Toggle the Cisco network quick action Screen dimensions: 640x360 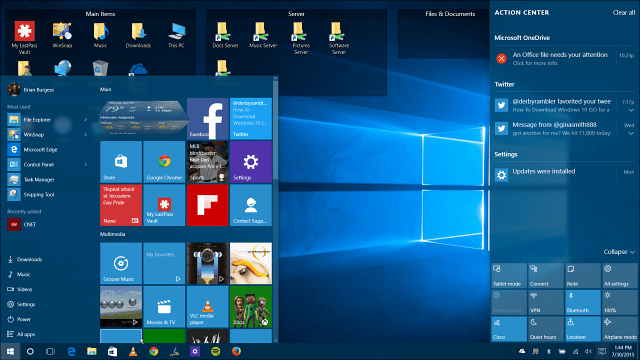509,329
